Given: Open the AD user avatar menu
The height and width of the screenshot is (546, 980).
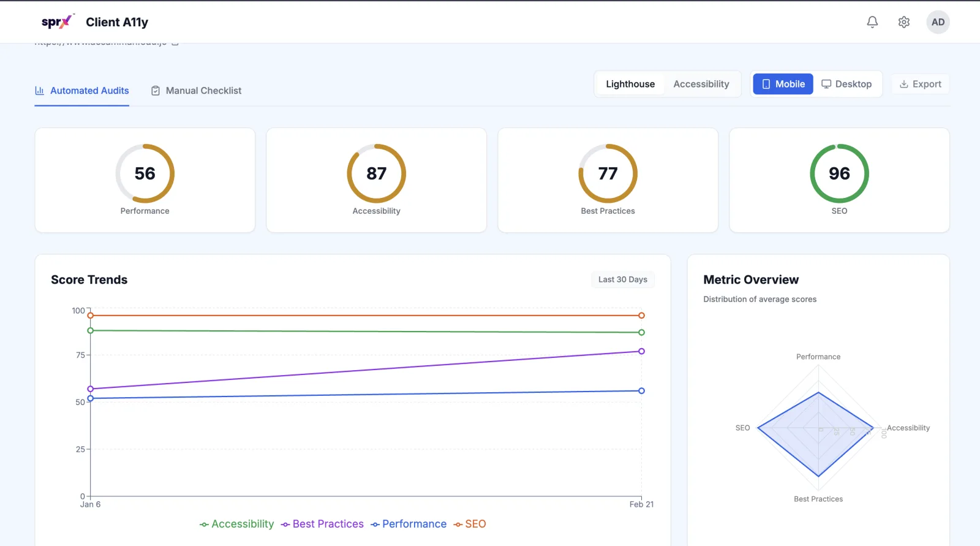Looking at the screenshot, I should (938, 22).
